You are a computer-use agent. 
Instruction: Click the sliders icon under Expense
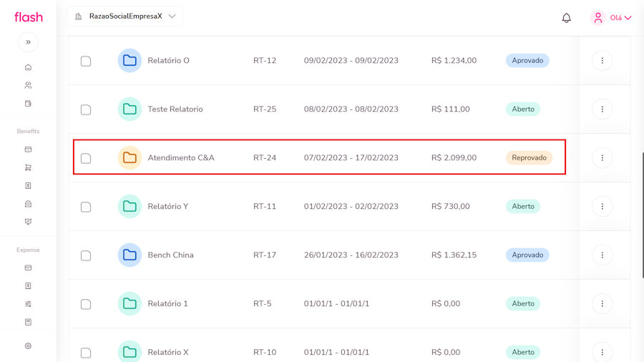pyautogui.click(x=28, y=304)
